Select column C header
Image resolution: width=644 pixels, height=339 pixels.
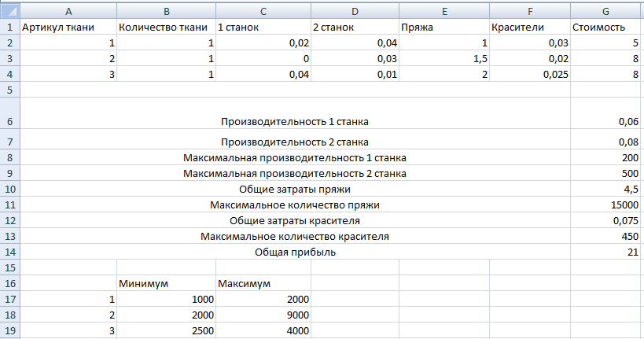[x=263, y=12]
